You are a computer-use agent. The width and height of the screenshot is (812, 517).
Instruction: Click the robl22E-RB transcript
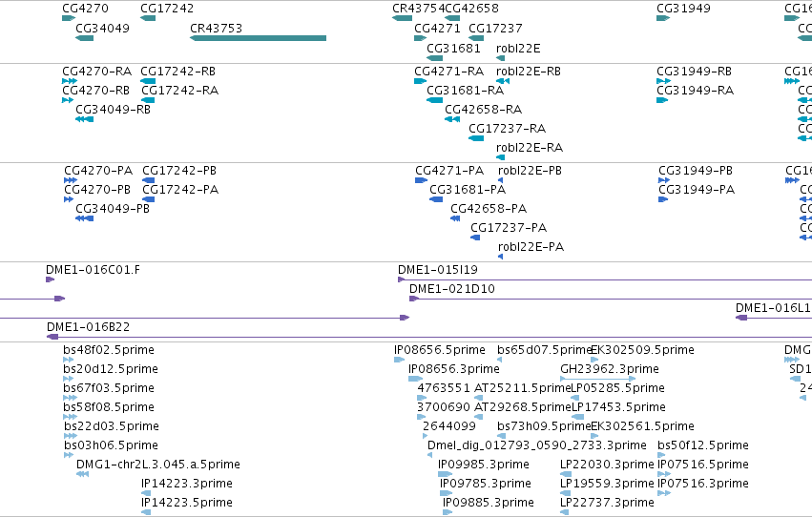click(x=503, y=81)
